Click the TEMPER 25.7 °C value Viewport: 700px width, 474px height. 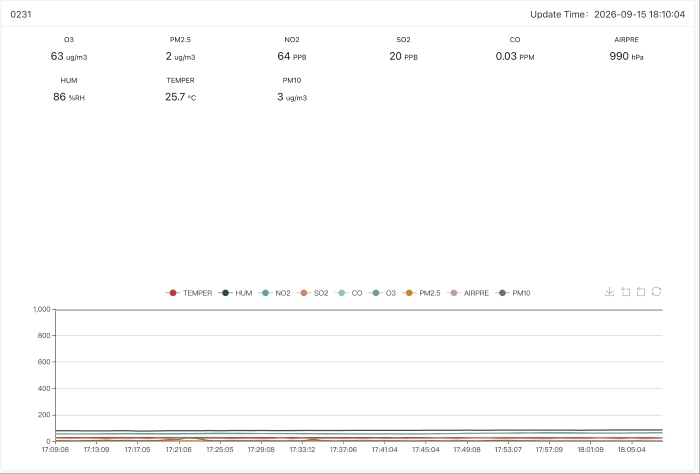[x=180, y=97]
